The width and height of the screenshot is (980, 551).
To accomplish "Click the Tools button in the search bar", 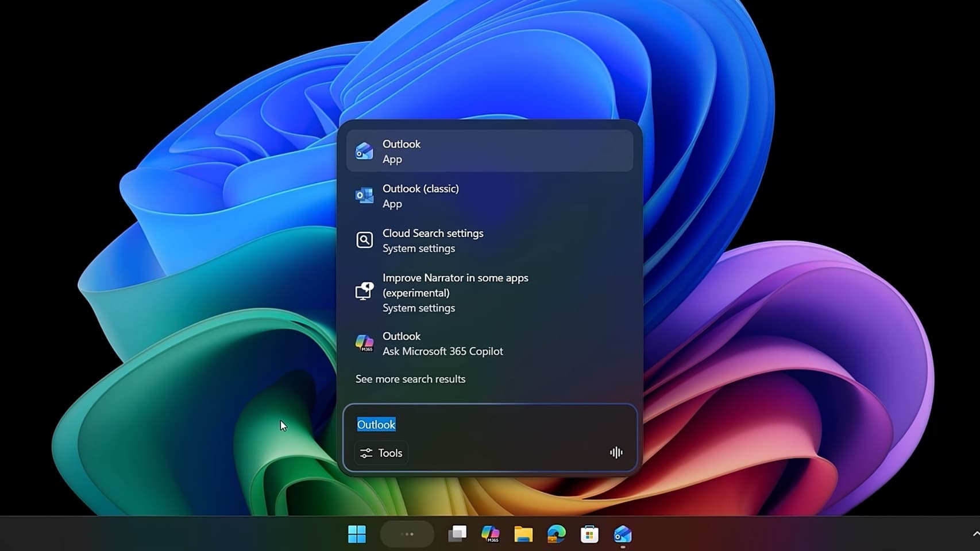I will click(380, 452).
